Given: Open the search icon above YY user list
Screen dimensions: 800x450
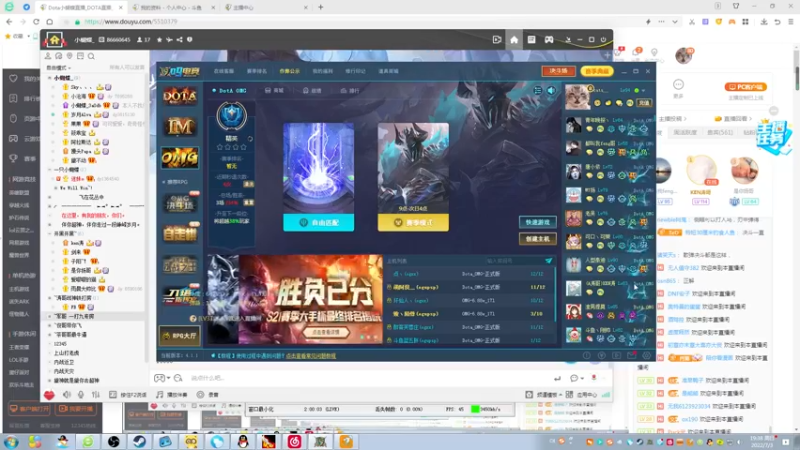Looking at the screenshot, I should (91, 56).
